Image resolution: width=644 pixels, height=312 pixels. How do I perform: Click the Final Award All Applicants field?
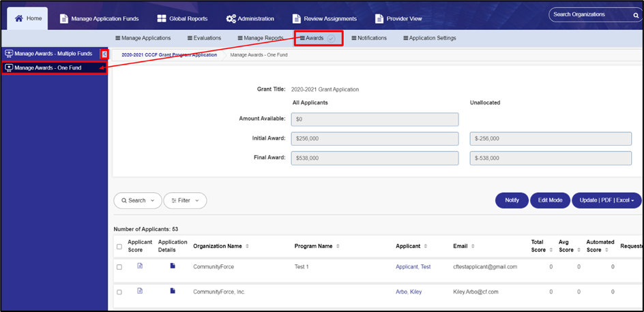[x=375, y=158]
